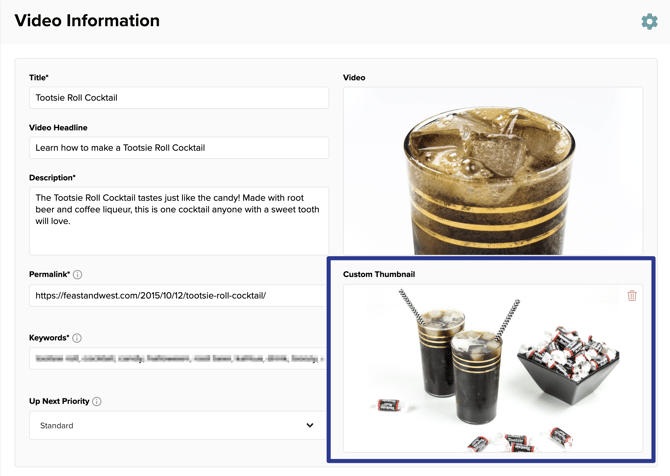
Task: Select the custom thumbnail image with candy bowl
Action: pos(492,368)
